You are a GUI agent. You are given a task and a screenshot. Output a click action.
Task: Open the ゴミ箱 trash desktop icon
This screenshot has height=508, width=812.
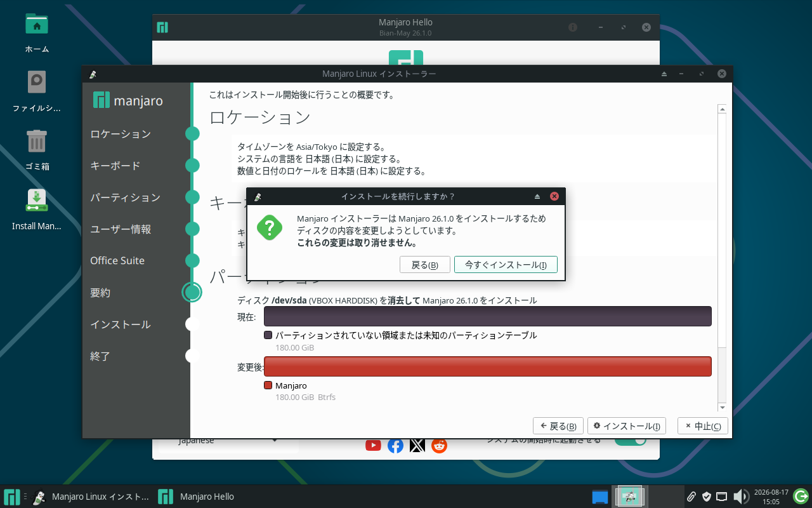(x=37, y=141)
